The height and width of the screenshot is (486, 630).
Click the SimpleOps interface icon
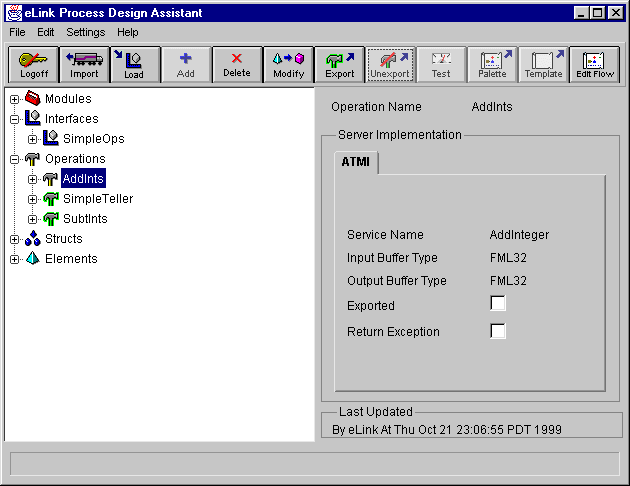coord(51,138)
